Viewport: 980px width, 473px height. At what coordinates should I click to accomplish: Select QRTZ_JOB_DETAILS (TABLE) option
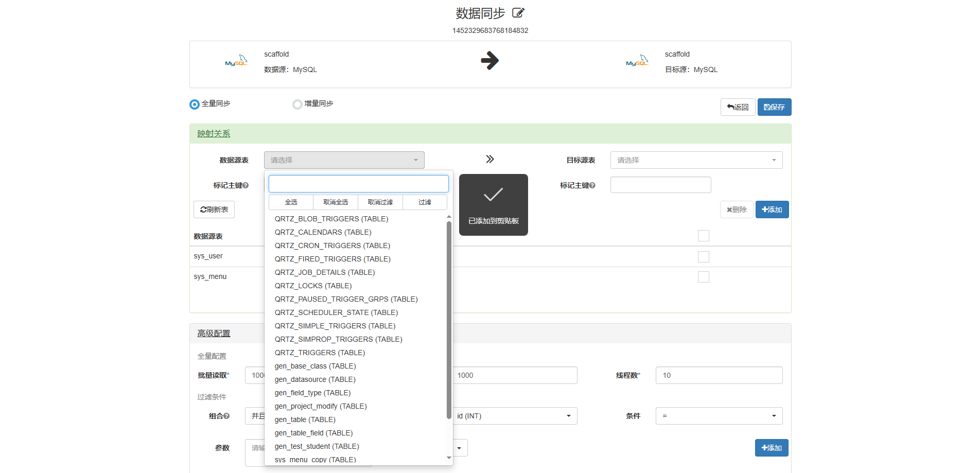click(x=356, y=272)
